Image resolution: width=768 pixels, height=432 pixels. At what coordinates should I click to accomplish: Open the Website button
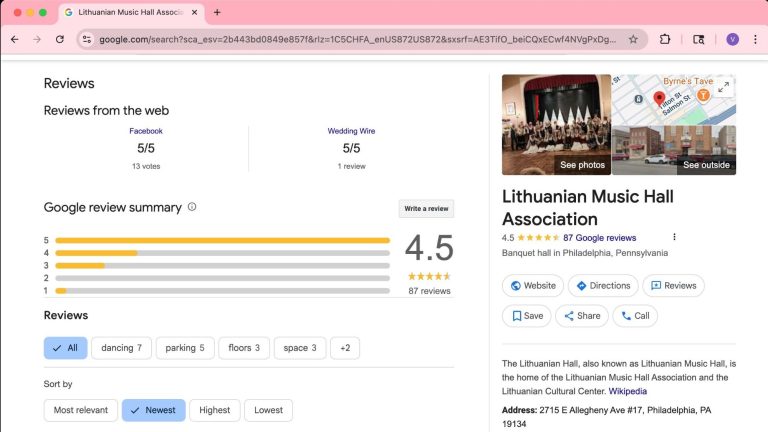pos(533,286)
